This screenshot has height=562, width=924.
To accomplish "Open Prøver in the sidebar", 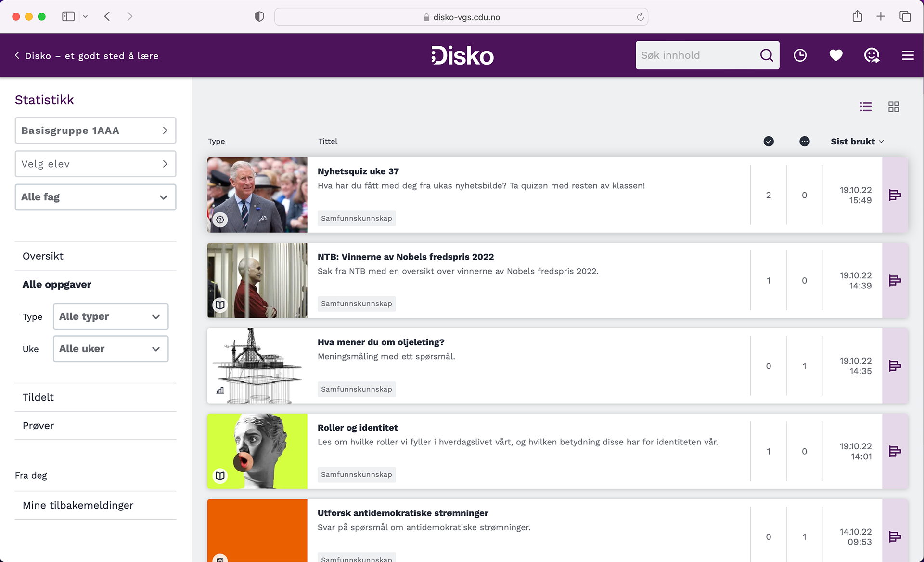I will pos(38,426).
